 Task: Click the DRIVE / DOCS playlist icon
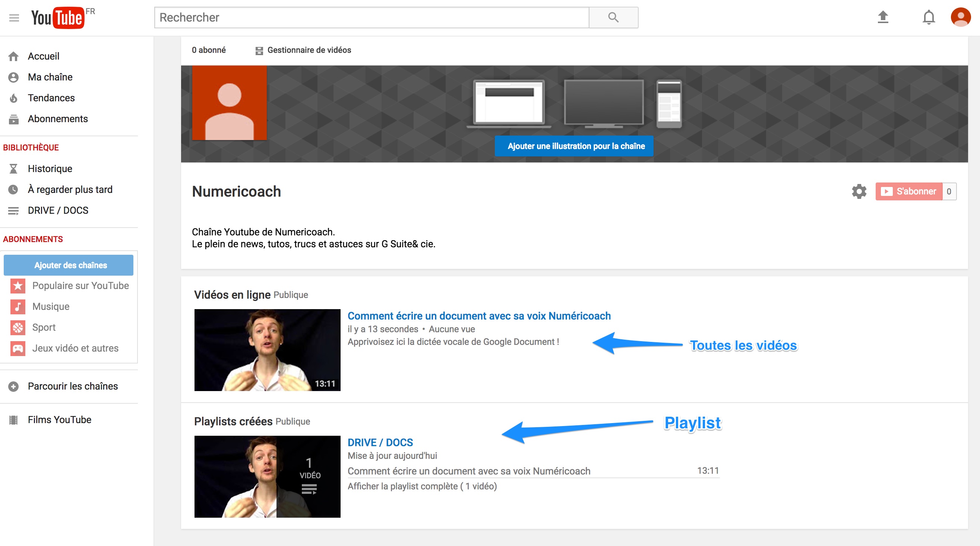click(14, 211)
